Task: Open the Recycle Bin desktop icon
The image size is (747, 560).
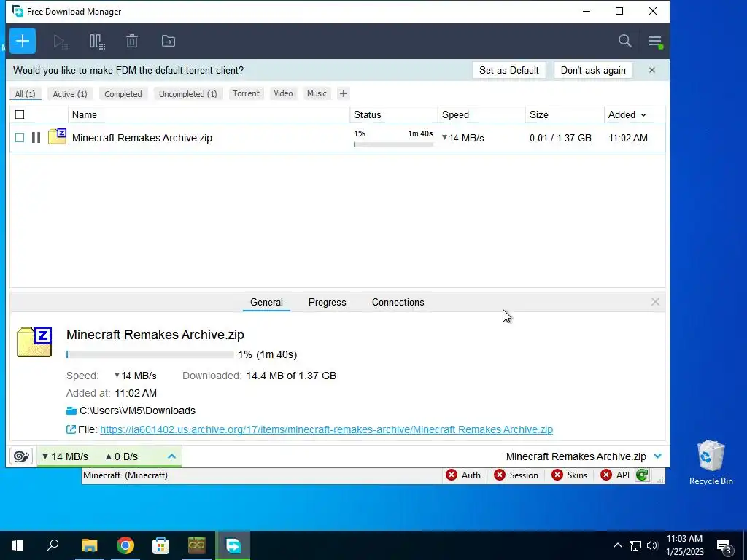Action: tap(711, 462)
